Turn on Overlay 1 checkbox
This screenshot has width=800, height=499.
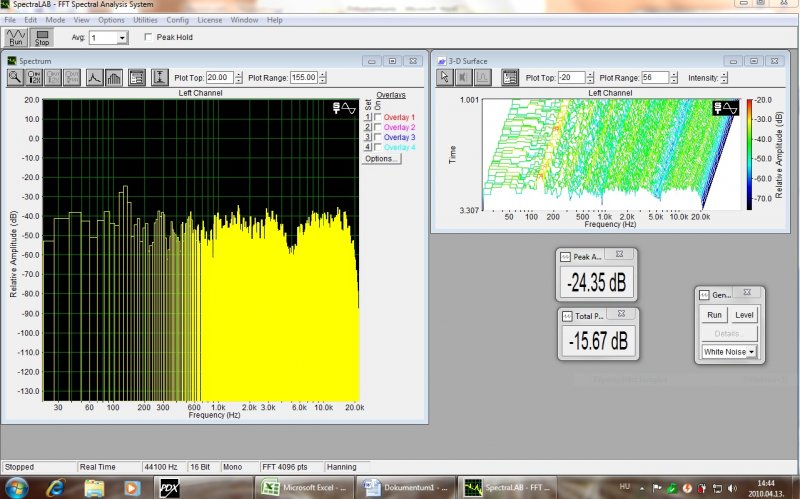coord(377,118)
